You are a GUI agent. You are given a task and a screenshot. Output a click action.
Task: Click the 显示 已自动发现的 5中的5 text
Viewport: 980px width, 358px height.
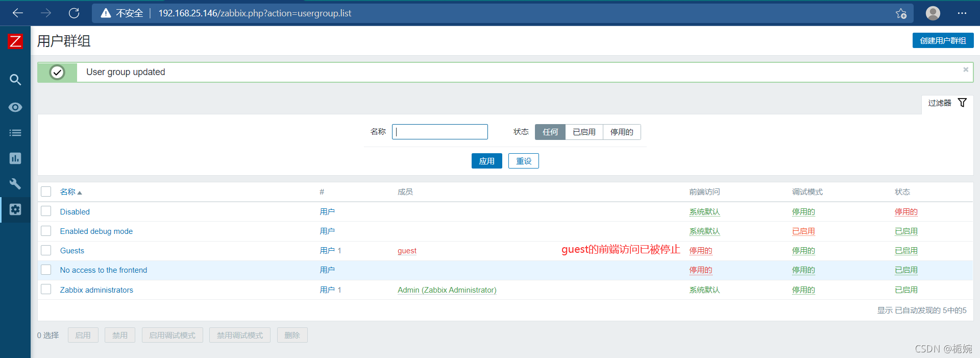(922, 310)
